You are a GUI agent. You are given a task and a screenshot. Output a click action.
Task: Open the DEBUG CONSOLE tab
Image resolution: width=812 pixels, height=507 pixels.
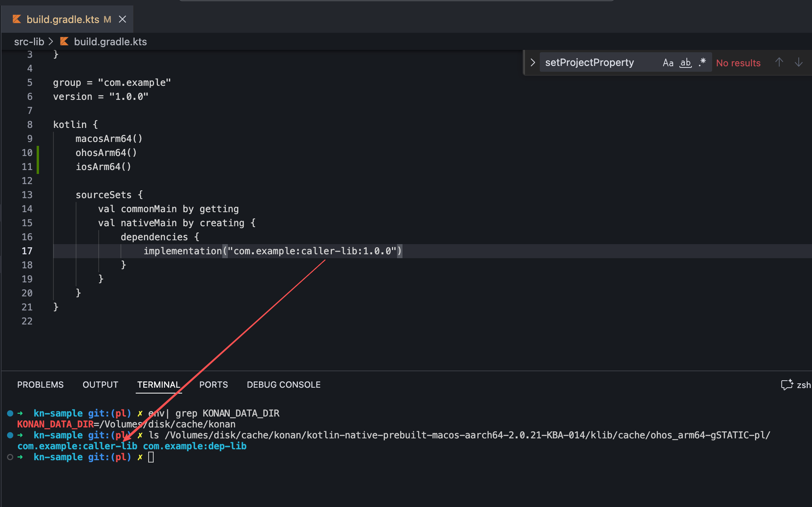click(x=284, y=385)
